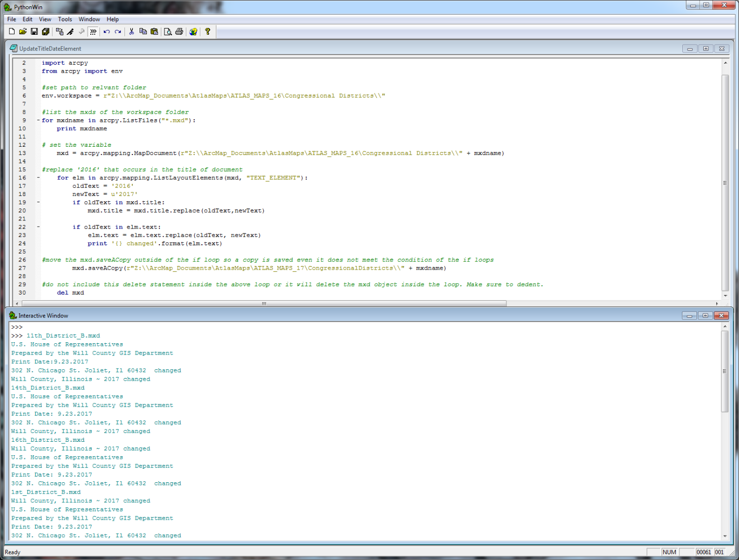Open the Python browser toolbar icon
The height and width of the screenshot is (560, 739).
click(60, 32)
